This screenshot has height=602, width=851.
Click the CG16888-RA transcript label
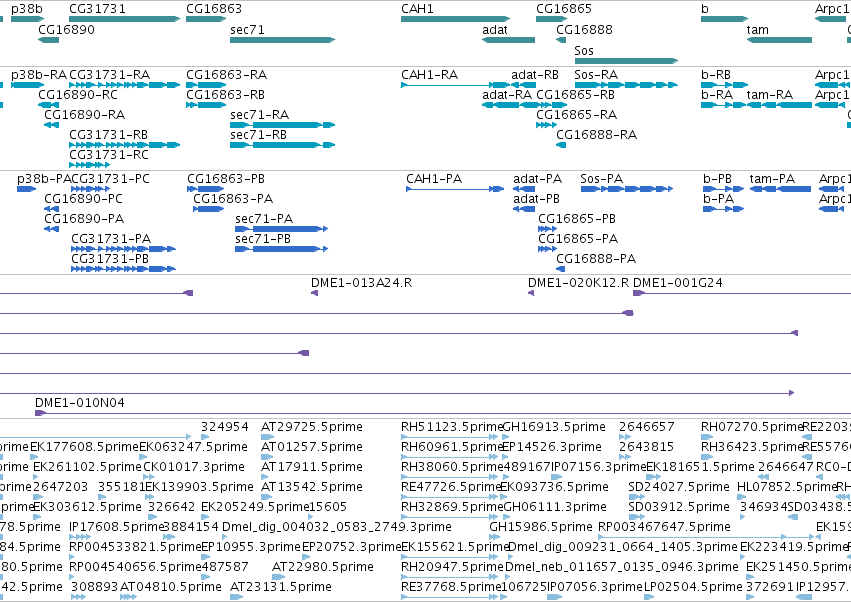[596, 135]
